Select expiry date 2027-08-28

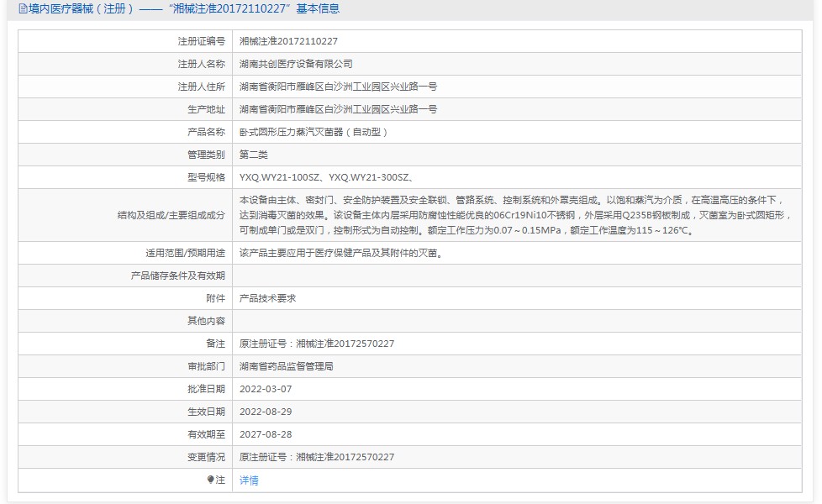[x=266, y=434]
